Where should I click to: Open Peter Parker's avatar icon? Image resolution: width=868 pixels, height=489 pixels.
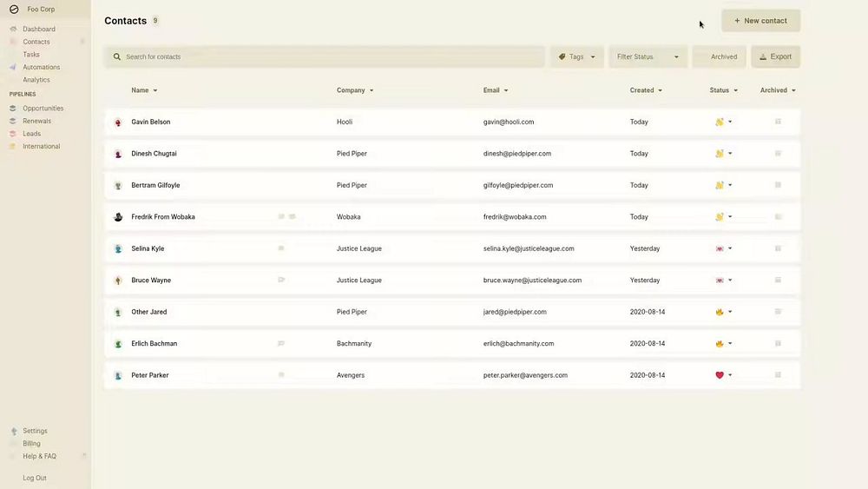click(118, 375)
